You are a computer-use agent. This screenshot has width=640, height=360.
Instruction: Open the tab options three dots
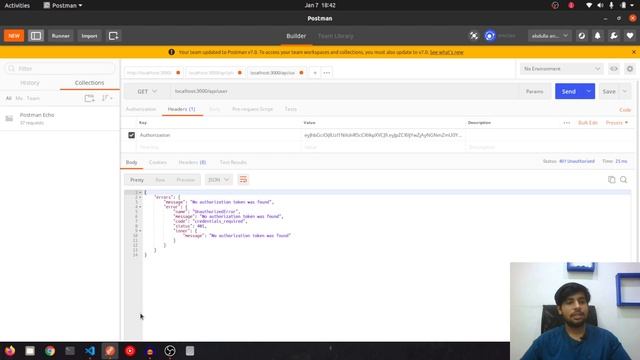(x=327, y=73)
